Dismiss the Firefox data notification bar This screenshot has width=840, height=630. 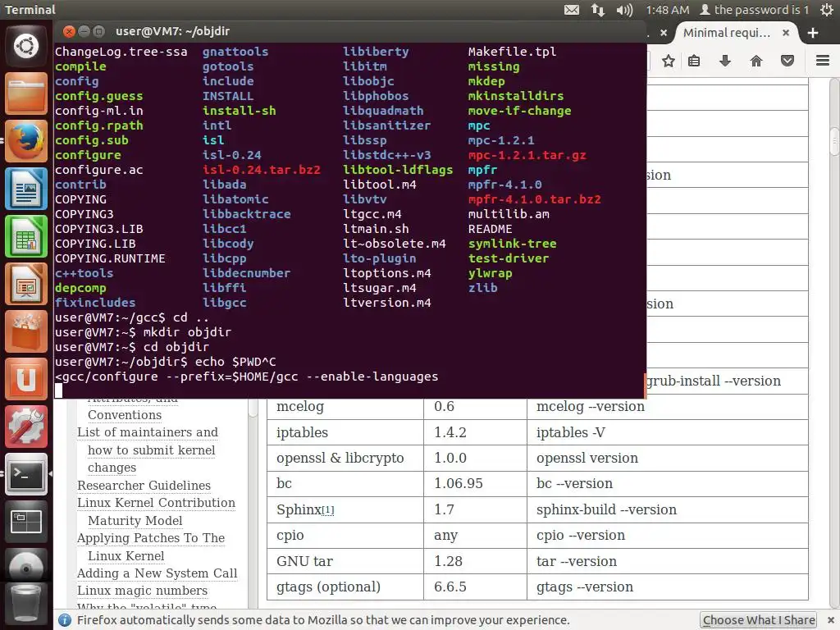[x=831, y=620]
